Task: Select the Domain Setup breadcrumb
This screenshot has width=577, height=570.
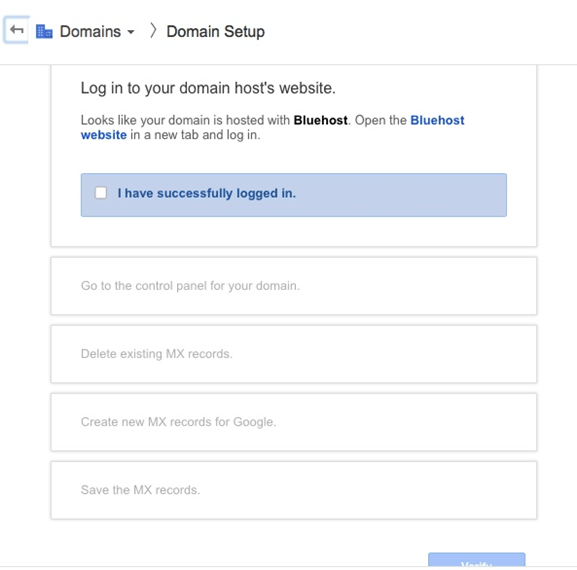Action: click(x=215, y=32)
